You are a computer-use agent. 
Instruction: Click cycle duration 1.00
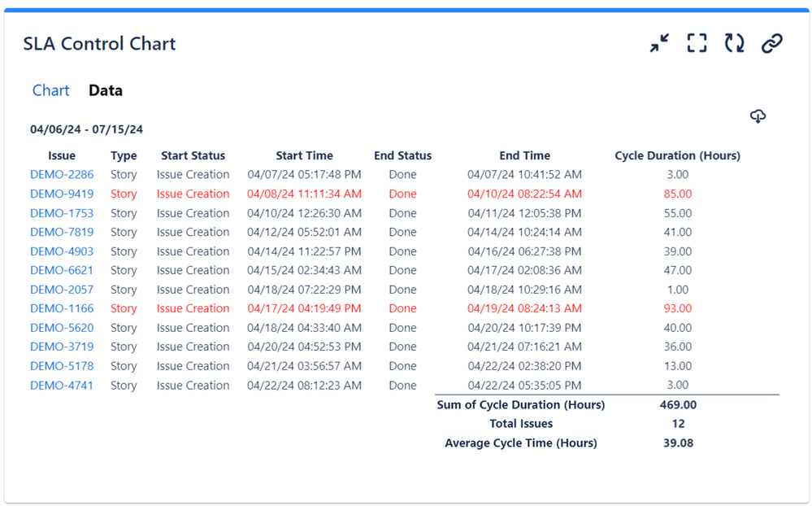tap(677, 290)
